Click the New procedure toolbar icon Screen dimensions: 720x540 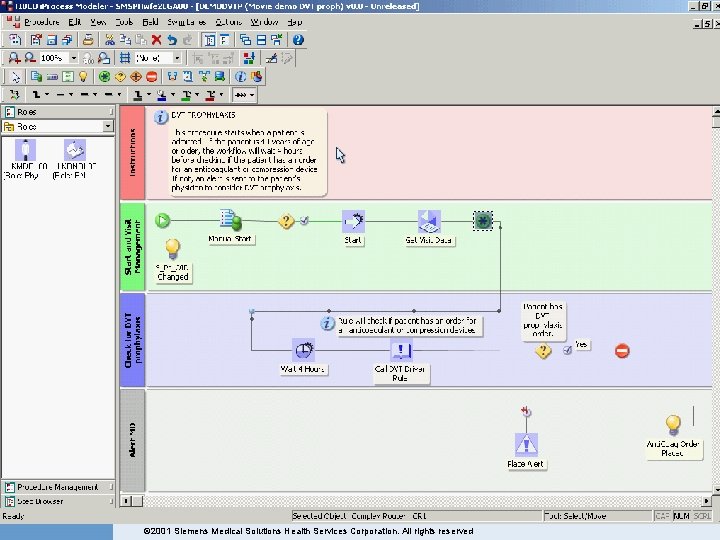tap(15, 40)
